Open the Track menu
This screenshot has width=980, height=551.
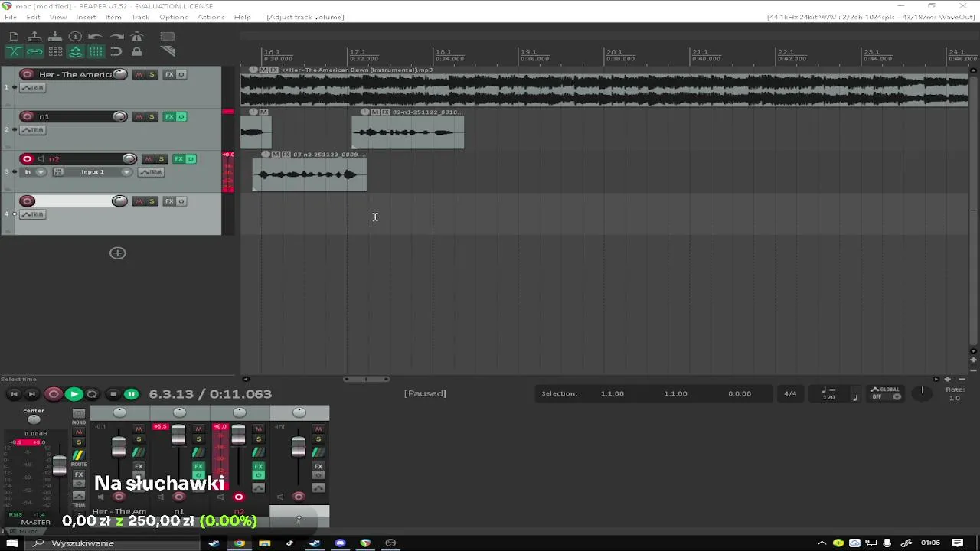pyautogui.click(x=140, y=17)
